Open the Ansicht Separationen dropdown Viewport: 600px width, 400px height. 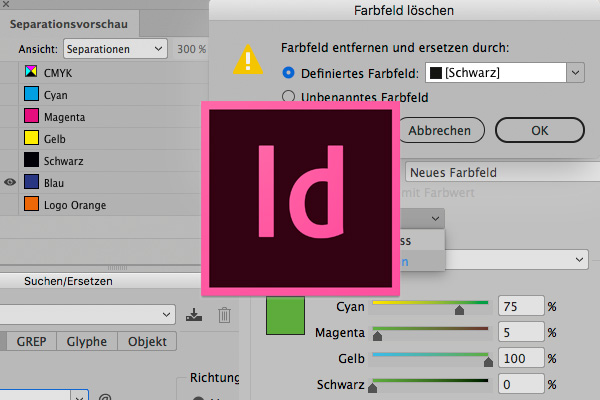tap(114, 48)
